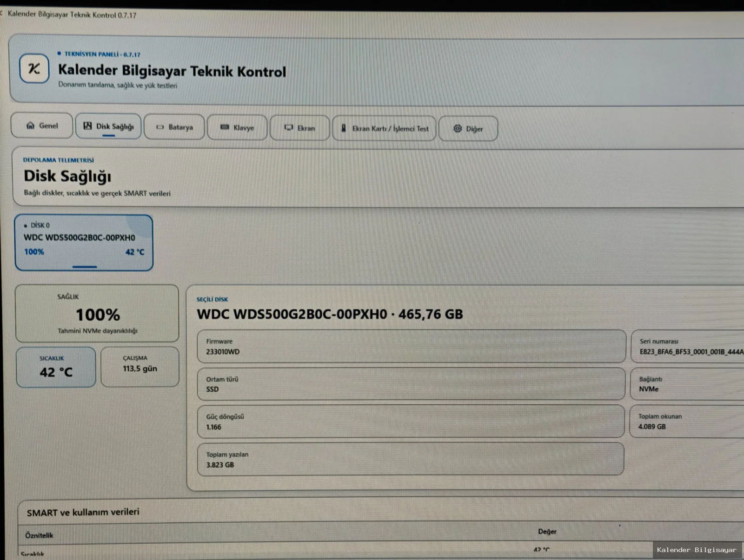Click the disk icon in Disk Sağlığı tab

[x=87, y=126]
